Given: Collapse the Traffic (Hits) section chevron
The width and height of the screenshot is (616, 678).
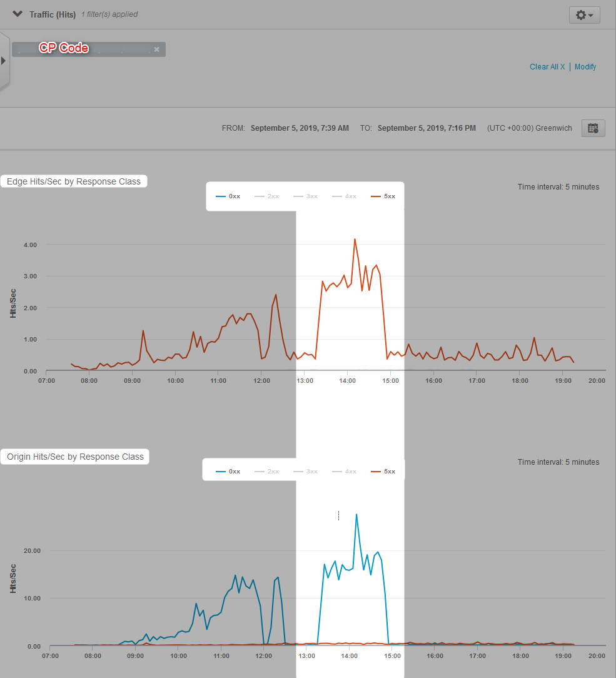Looking at the screenshot, I should [18, 14].
